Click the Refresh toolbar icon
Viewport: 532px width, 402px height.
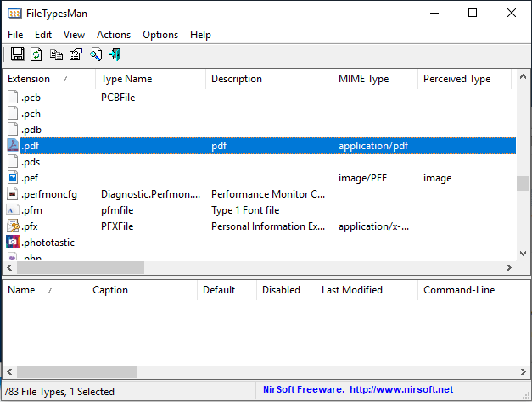36,54
